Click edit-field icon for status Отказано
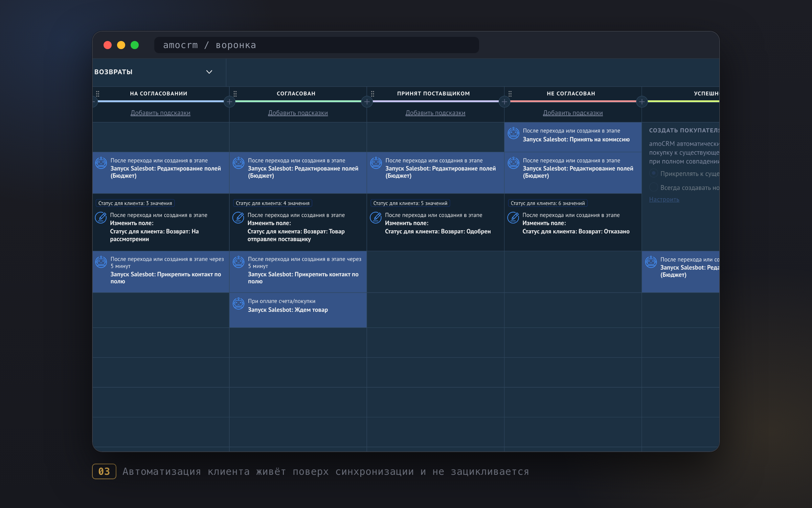Screen dimensions: 812x508 click(x=513, y=217)
